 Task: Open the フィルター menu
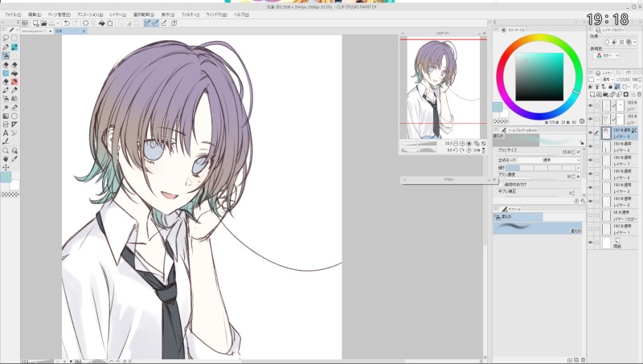pos(190,14)
